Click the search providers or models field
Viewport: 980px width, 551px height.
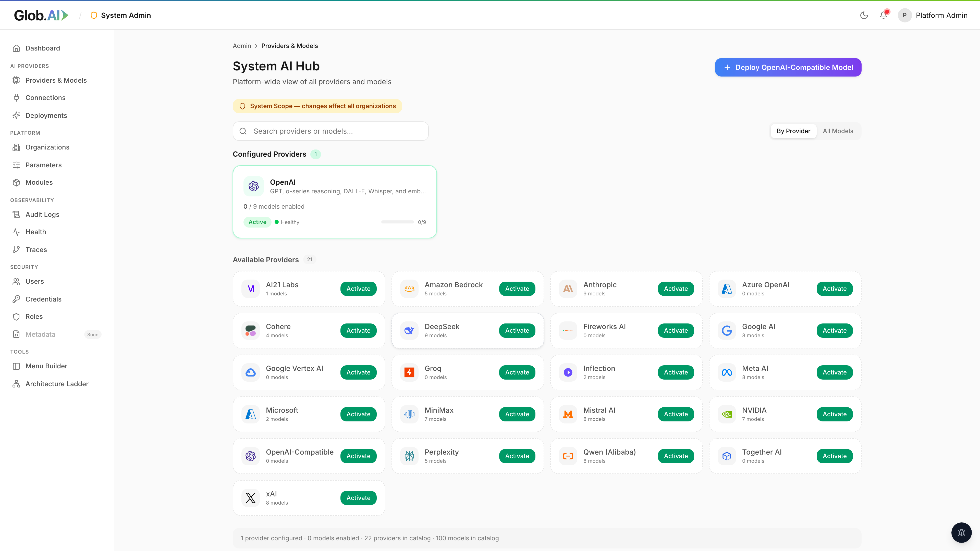(x=330, y=131)
